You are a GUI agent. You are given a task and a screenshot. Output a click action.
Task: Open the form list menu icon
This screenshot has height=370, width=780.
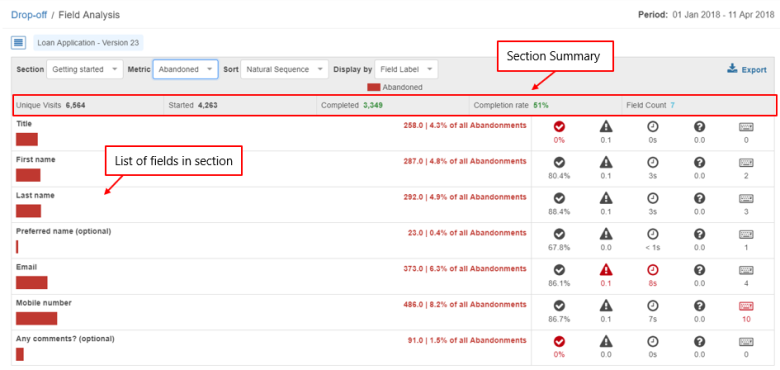pos(18,43)
